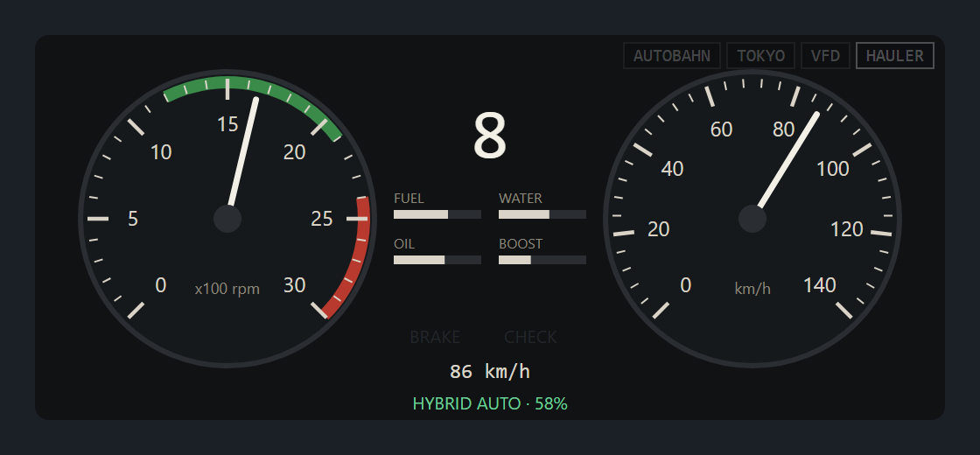Click the 30 mark on the tachometer

(x=294, y=285)
